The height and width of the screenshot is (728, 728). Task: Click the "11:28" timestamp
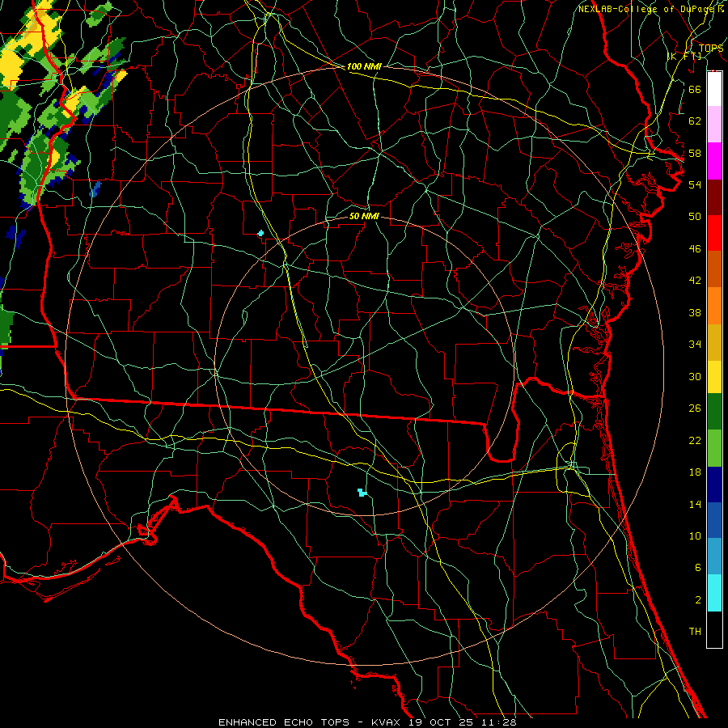500,722
